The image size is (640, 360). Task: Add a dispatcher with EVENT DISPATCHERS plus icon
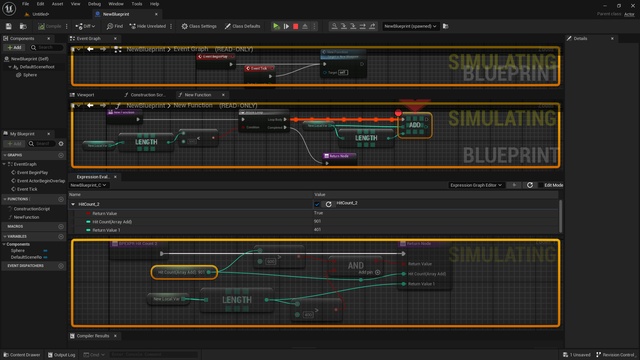tap(61, 266)
